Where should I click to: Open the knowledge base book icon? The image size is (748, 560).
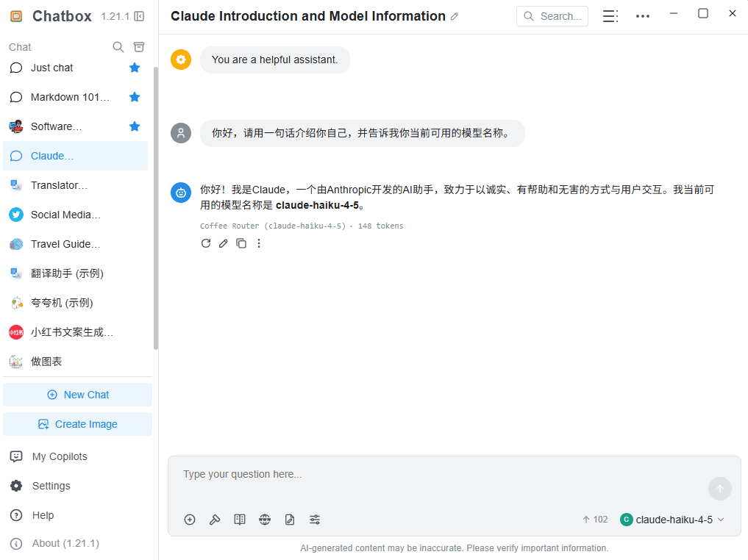point(240,520)
